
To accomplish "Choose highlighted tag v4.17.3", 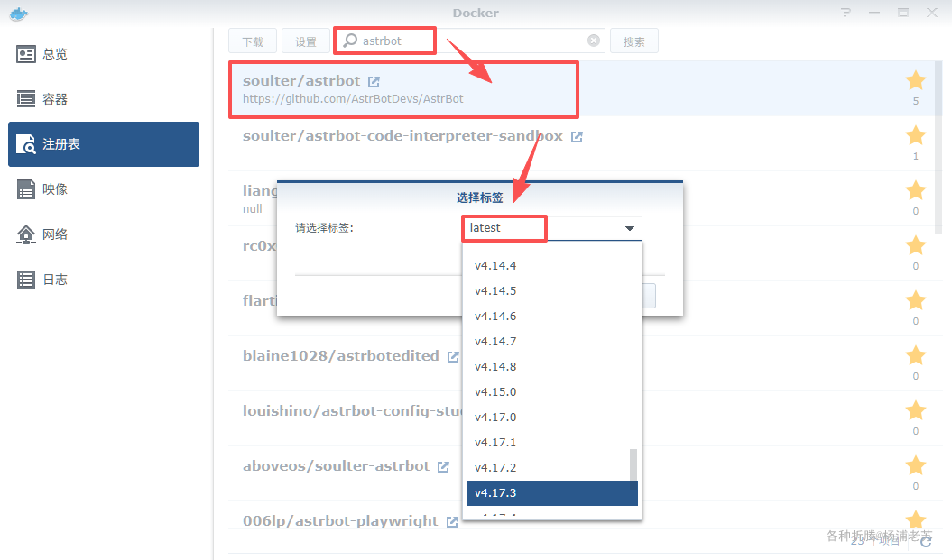I will [x=552, y=492].
